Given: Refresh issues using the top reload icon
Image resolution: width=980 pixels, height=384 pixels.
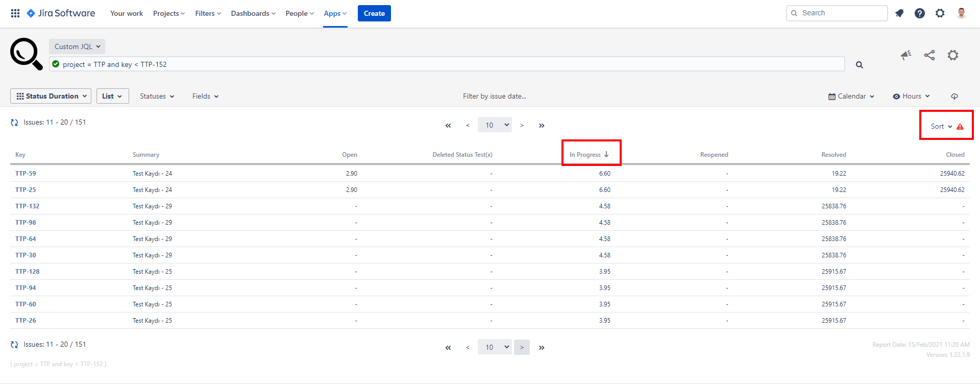Looking at the screenshot, I should (14, 123).
